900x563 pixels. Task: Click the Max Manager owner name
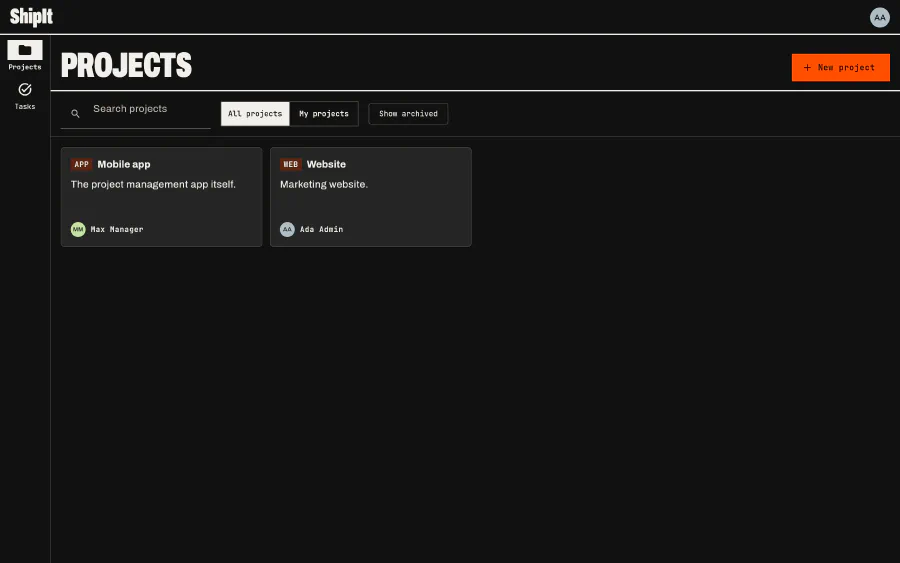(117, 229)
